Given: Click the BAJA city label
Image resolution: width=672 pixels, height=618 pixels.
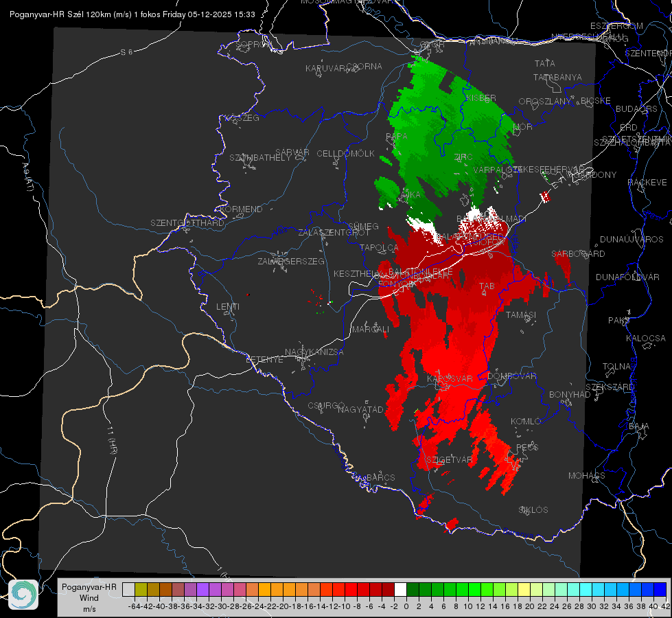Looking at the screenshot, I should point(639,426).
